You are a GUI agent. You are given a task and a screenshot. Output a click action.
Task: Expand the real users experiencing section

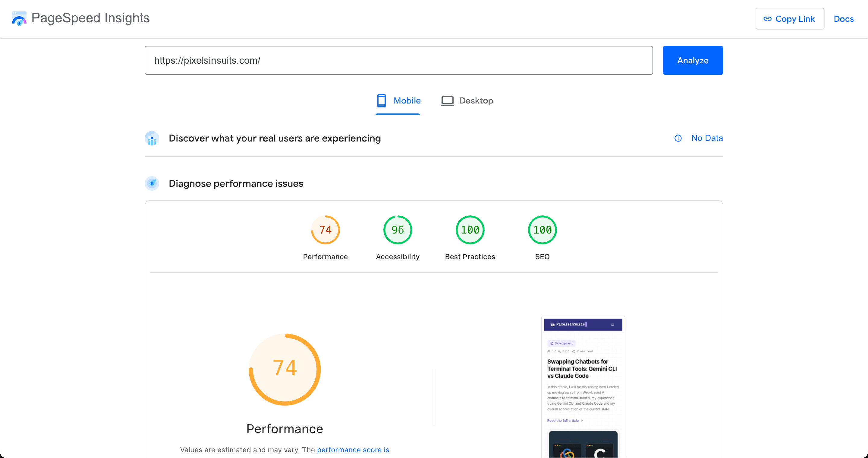point(275,138)
